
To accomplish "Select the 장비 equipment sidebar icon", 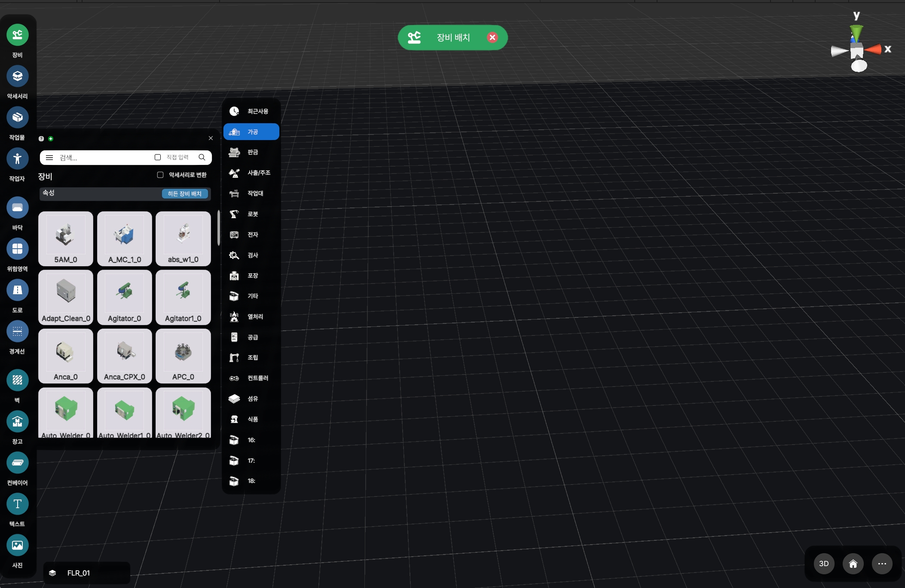I will 17,35.
